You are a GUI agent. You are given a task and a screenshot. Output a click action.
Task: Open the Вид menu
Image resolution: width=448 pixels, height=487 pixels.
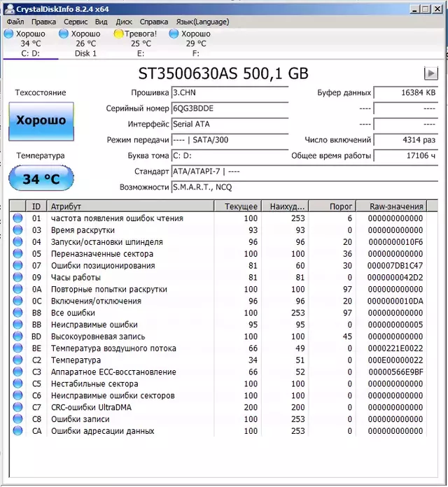click(x=101, y=22)
